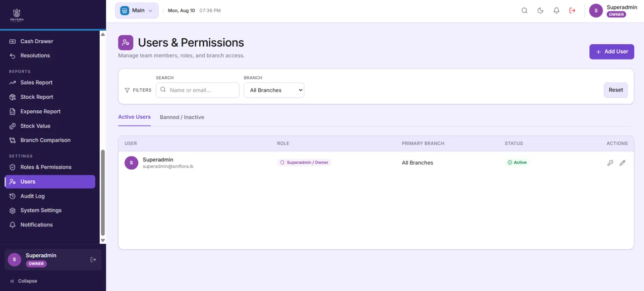
Task: Open Cash Drawer menu item
Action: point(50,41)
